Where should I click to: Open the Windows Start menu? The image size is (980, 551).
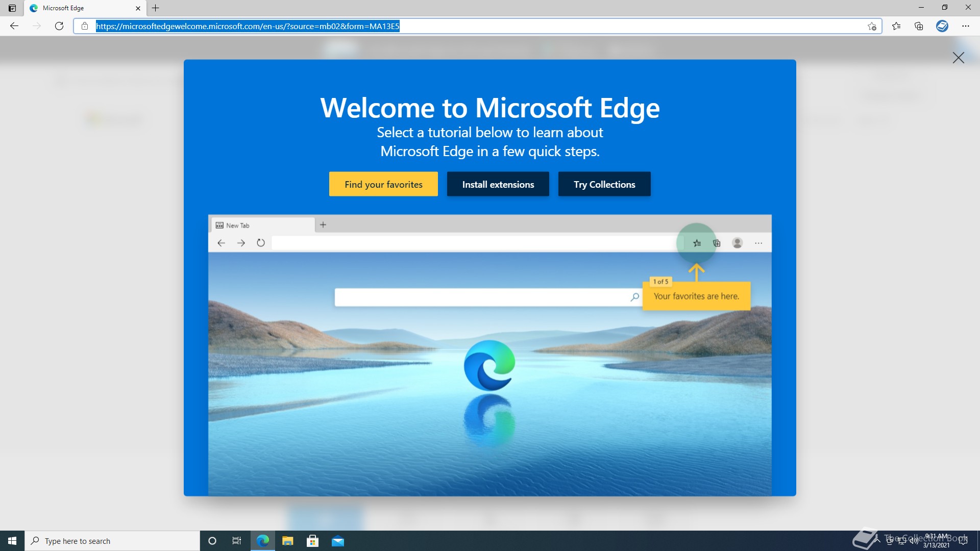[x=12, y=541]
